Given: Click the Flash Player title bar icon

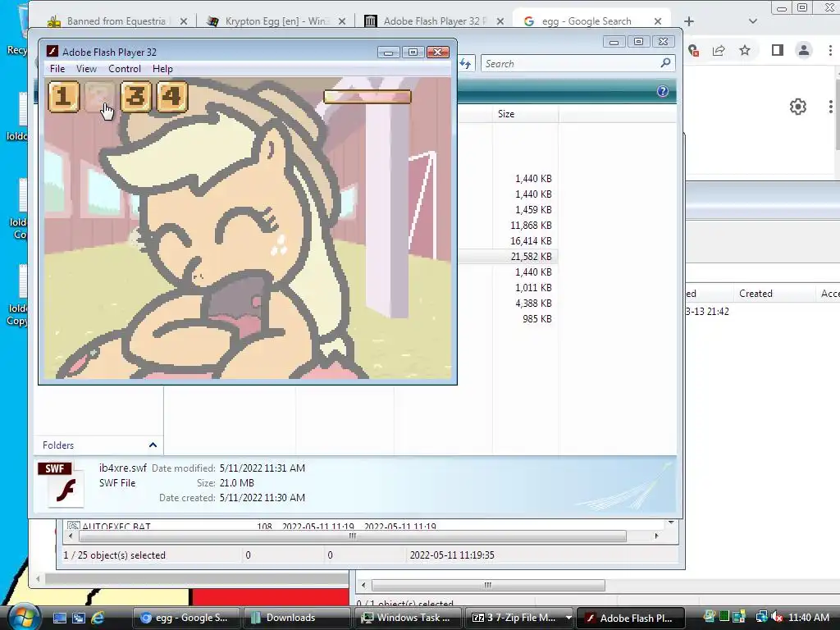Looking at the screenshot, I should [x=52, y=52].
